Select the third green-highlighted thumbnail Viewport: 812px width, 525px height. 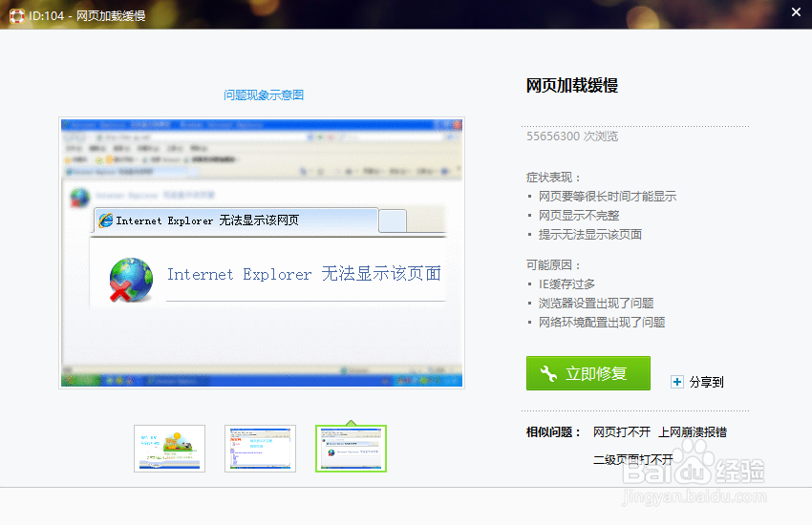[352, 449]
